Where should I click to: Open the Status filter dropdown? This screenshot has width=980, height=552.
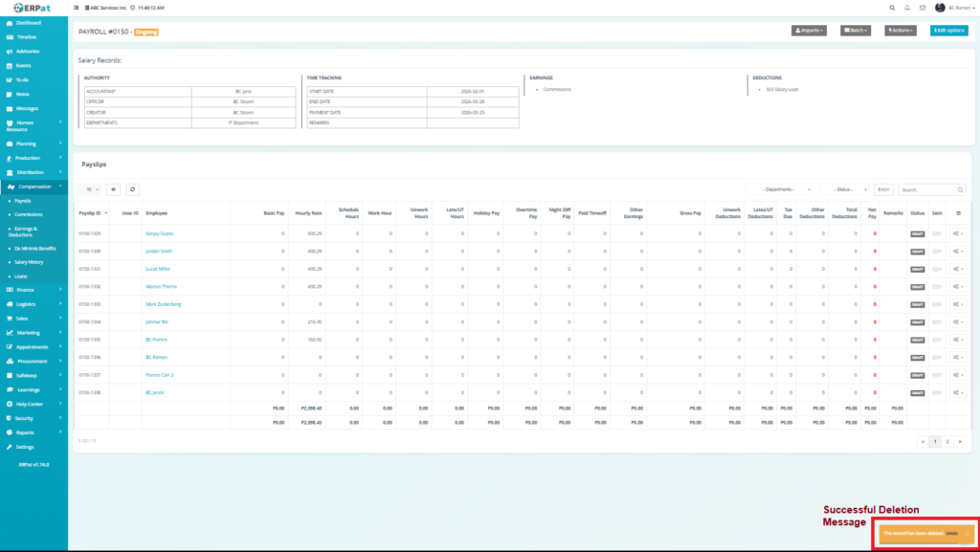pyautogui.click(x=843, y=189)
